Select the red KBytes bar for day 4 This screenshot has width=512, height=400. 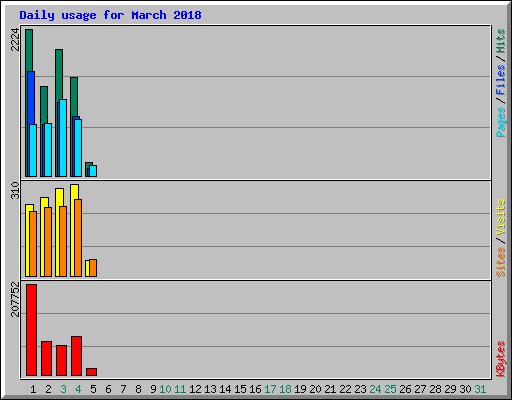point(76,356)
